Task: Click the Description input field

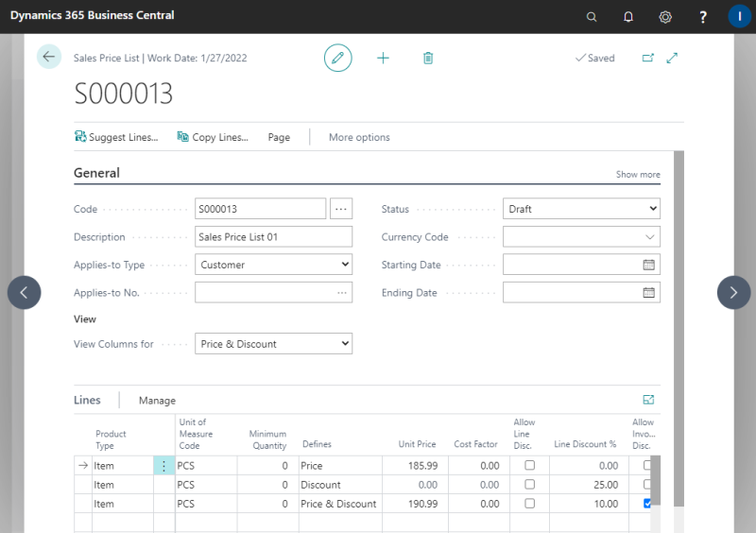Action: pos(273,237)
